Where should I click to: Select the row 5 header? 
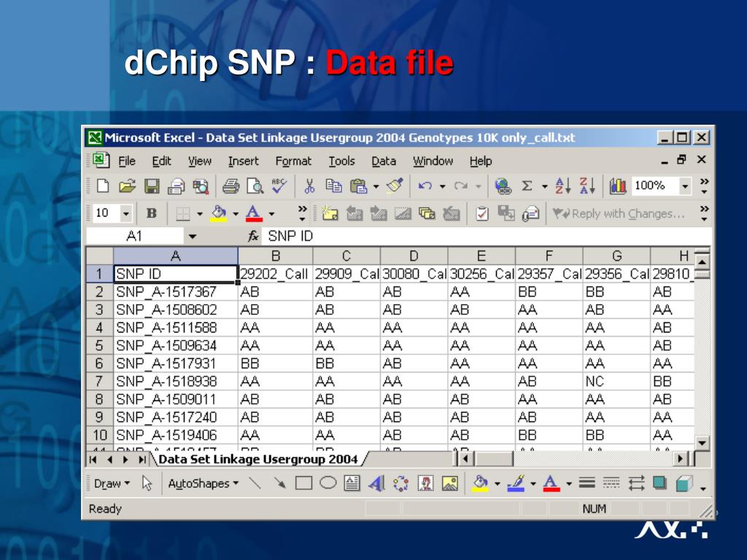click(x=99, y=346)
